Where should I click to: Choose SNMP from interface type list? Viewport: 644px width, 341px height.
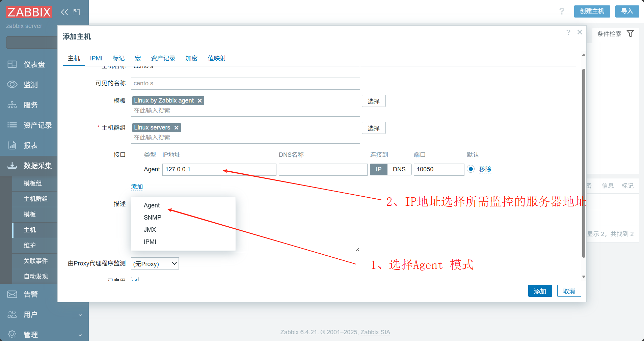tap(153, 218)
